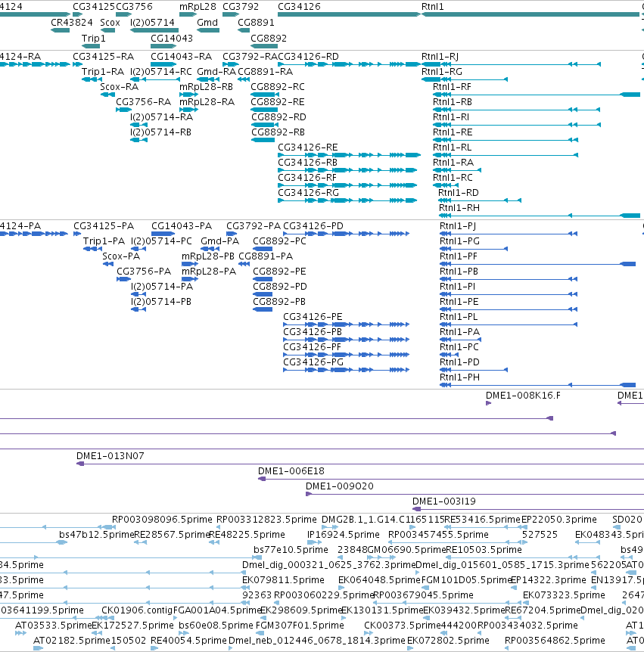Screen dimensions: 644x652
Task: Select protein CG8891-PA
Action: (266, 256)
